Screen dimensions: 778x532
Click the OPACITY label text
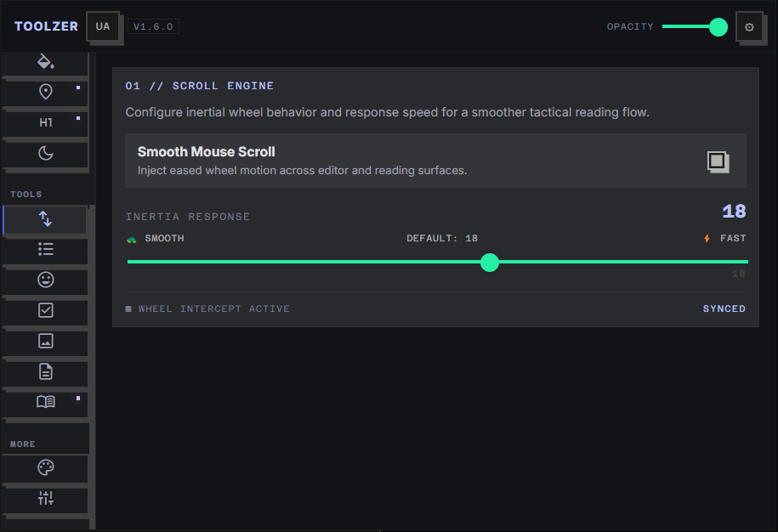[630, 27]
